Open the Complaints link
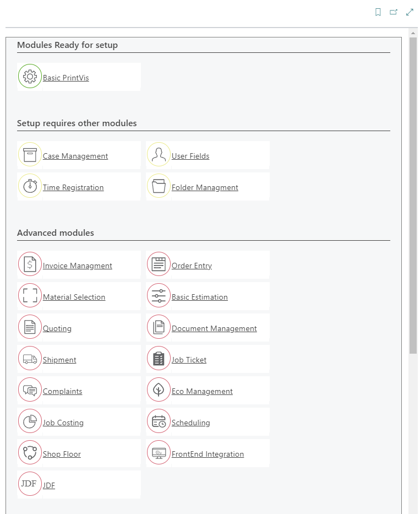420x514 pixels. pos(62,391)
